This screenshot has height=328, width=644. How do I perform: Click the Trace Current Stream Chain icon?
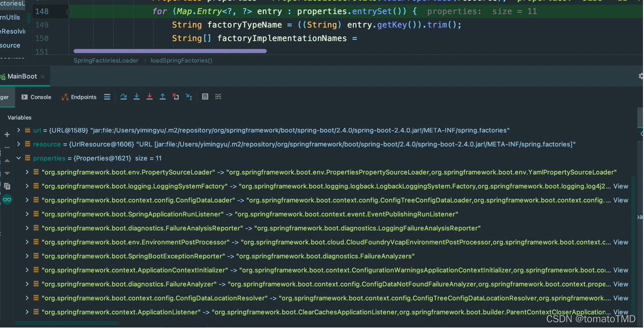pyautogui.click(x=218, y=97)
